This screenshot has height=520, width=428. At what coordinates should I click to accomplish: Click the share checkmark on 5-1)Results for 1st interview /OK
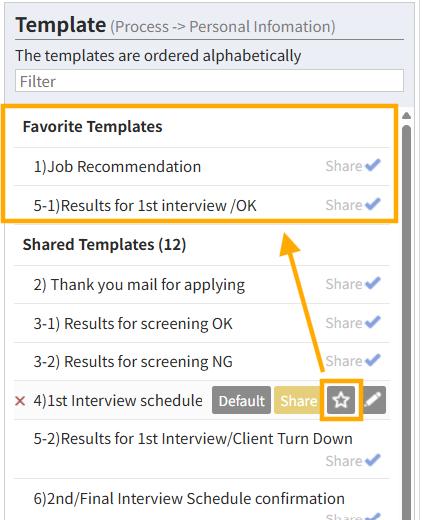pos(373,204)
